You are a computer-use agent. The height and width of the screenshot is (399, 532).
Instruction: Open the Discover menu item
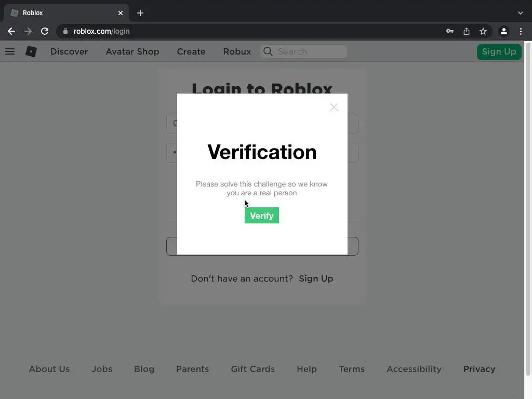click(69, 51)
